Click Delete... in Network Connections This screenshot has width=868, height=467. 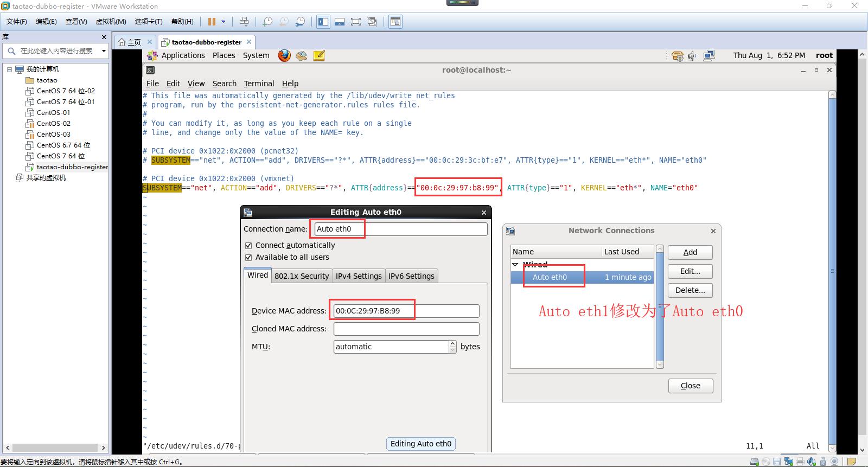[x=690, y=290]
